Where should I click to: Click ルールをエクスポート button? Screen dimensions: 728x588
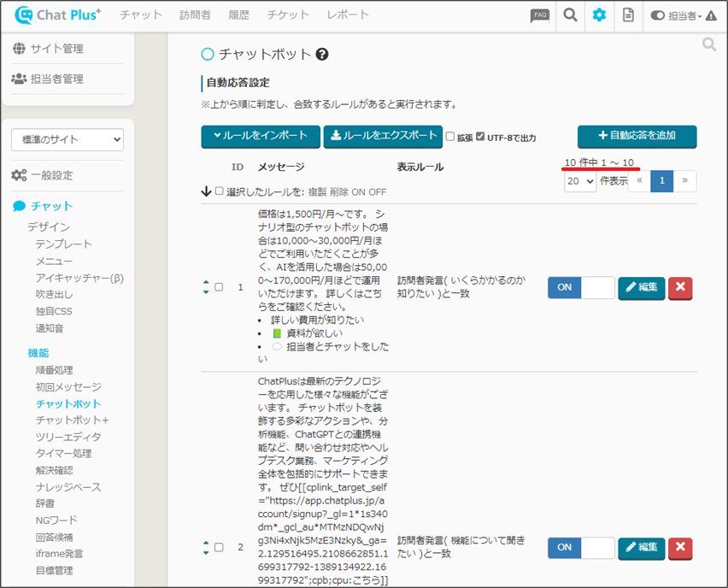pyautogui.click(x=383, y=136)
